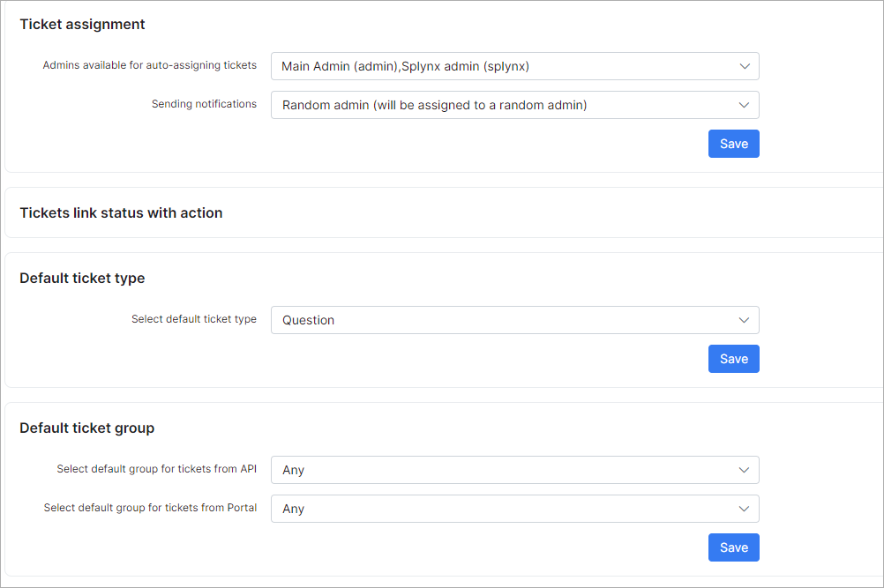The height and width of the screenshot is (588, 884).
Task: Click the Ticket assignment section heading
Action: click(x=82, y=24)
